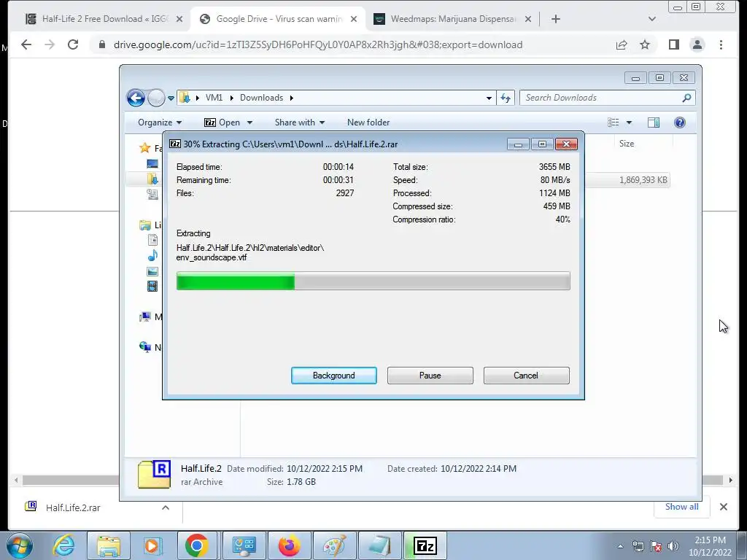Expand the Open button dropdown arrow
747x560 pixels.
pos(249,122)
